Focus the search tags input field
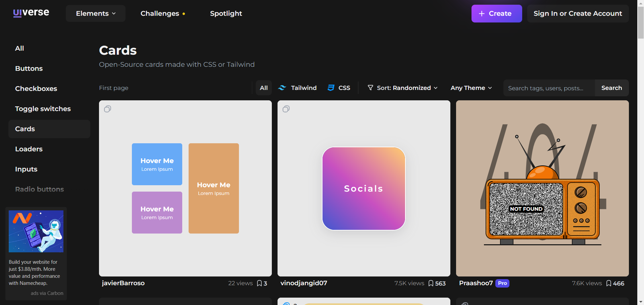The width and height of the screenshot is (644, 305). (x=549, y=88)
